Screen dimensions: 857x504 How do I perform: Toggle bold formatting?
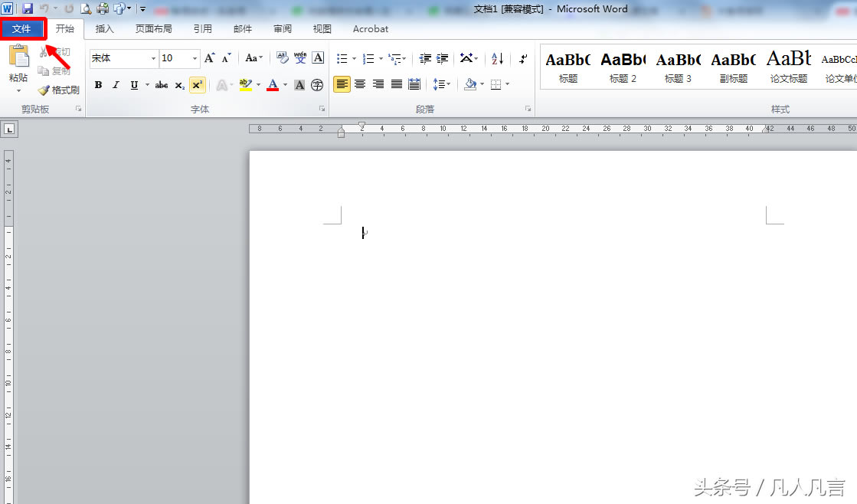pos(98,84)
